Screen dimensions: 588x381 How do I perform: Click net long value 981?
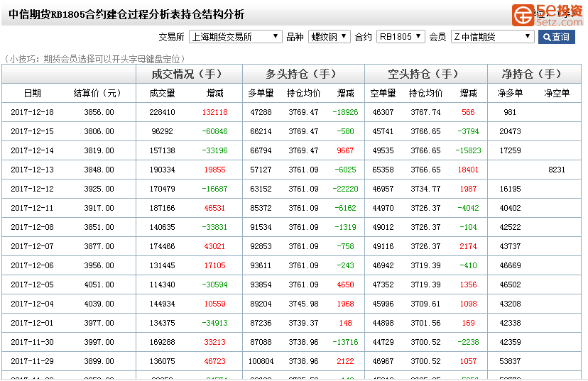click(510, 112)
